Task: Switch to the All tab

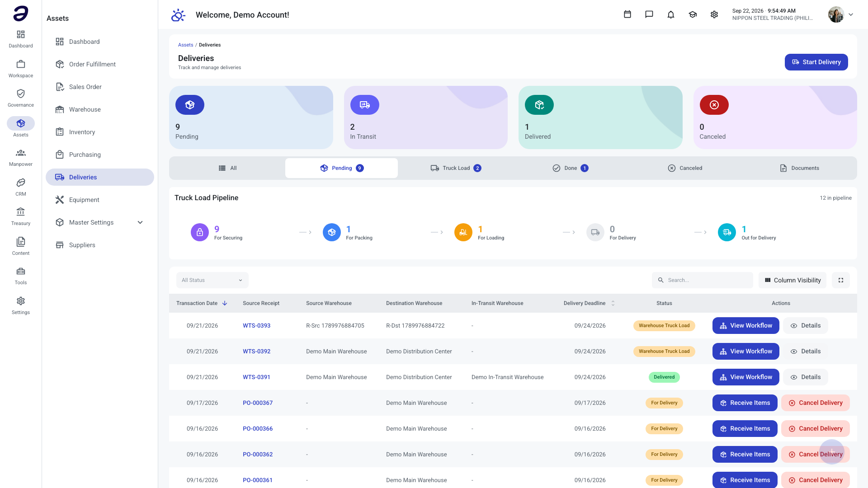Action: coord(228,168)
